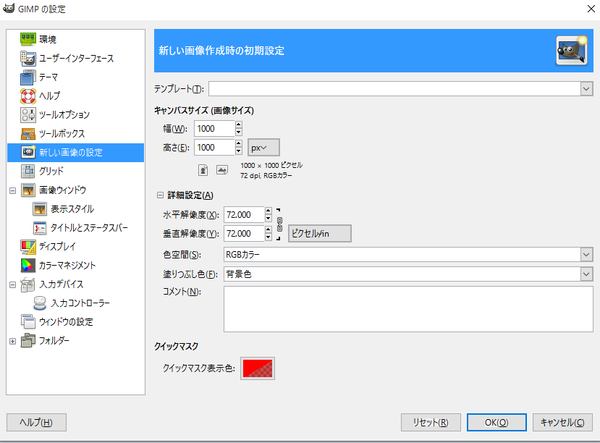This screenshot has width=600, height=443.
Task: Close the GIMP の設定 dialog
Action: pyautogui.click(x=591, y=8)
